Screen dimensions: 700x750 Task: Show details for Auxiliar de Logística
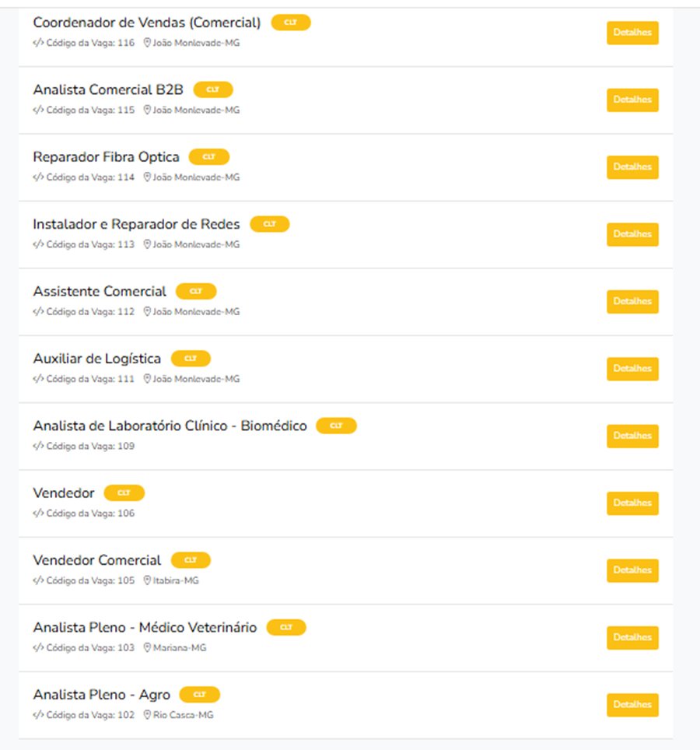point(632,369)
